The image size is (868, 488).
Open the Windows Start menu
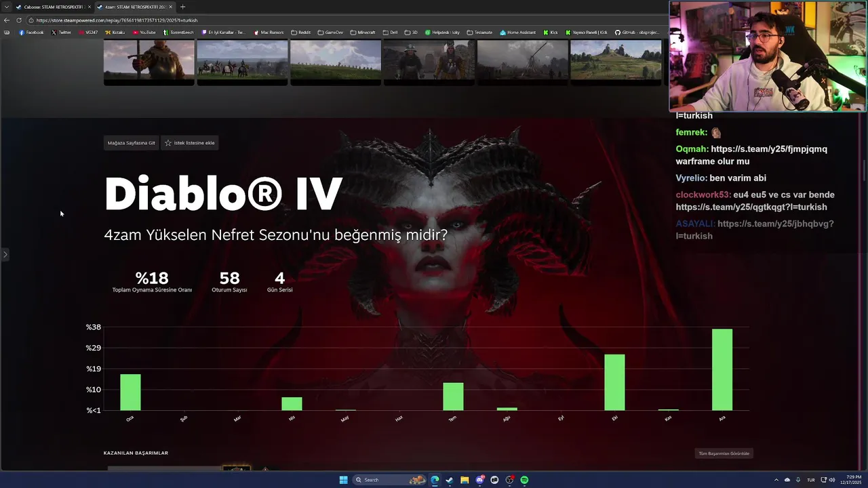tap(343, 480)
